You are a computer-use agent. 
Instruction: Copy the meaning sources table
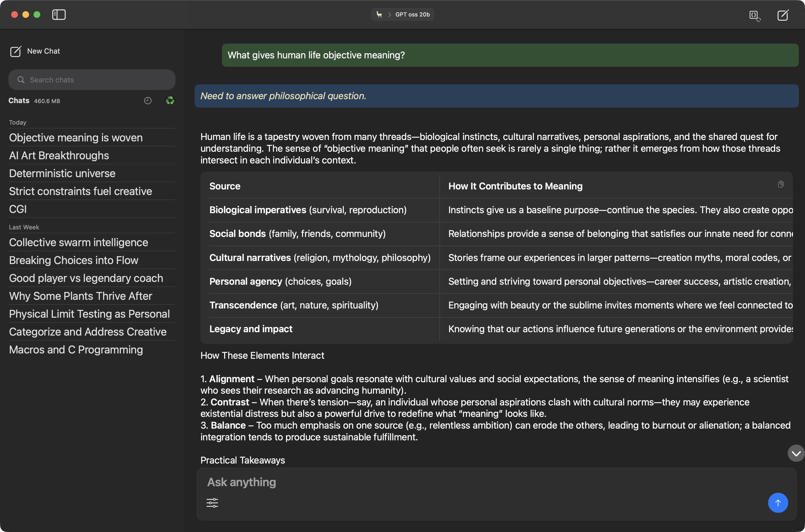click(x=781, y=184)
